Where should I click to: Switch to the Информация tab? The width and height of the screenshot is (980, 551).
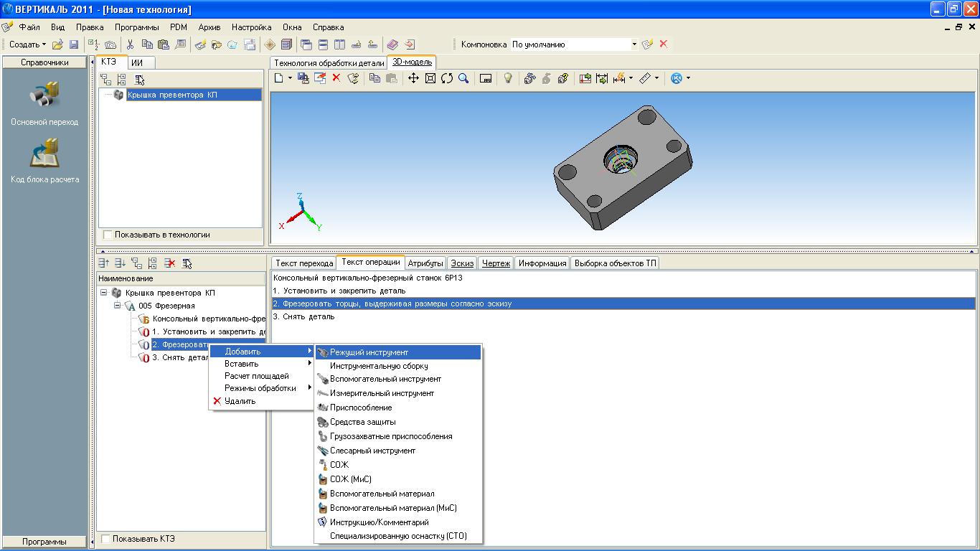(542, 263)
